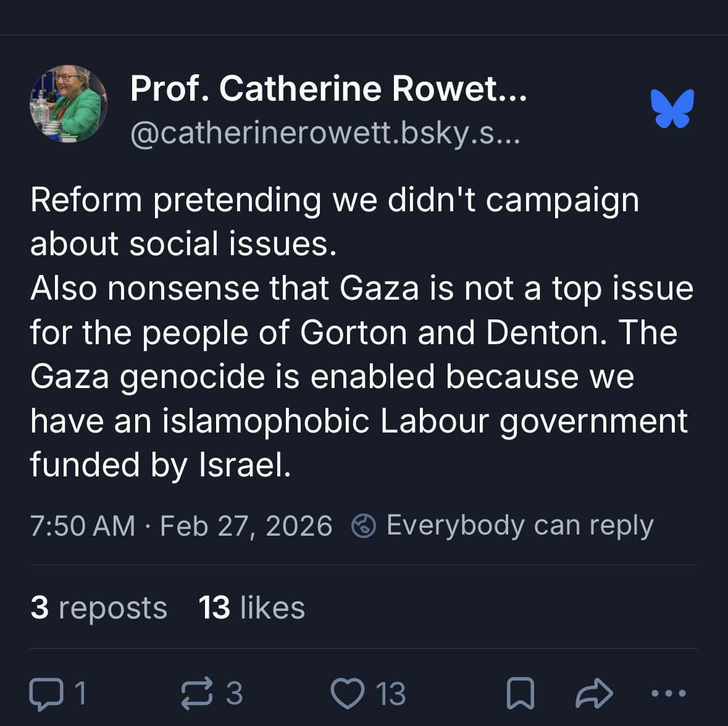Open Catherine Rowett's profile avatar

[x=69, y=104]
